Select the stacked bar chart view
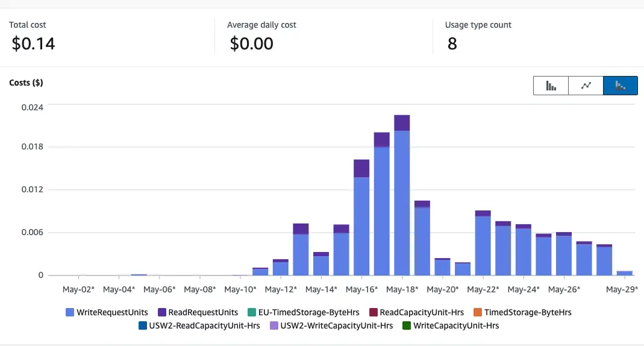The width and height of the screenshot is (644, 346). [620, 86]
